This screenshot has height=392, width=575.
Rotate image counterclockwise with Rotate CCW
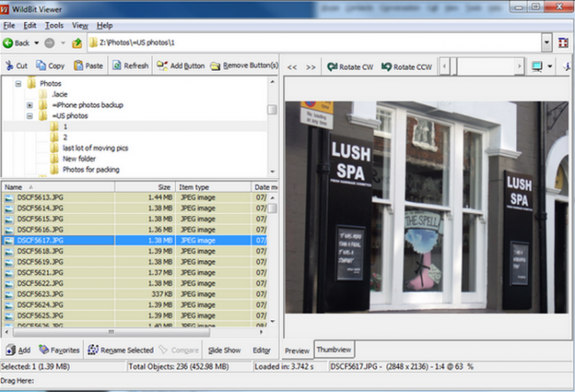407,67
